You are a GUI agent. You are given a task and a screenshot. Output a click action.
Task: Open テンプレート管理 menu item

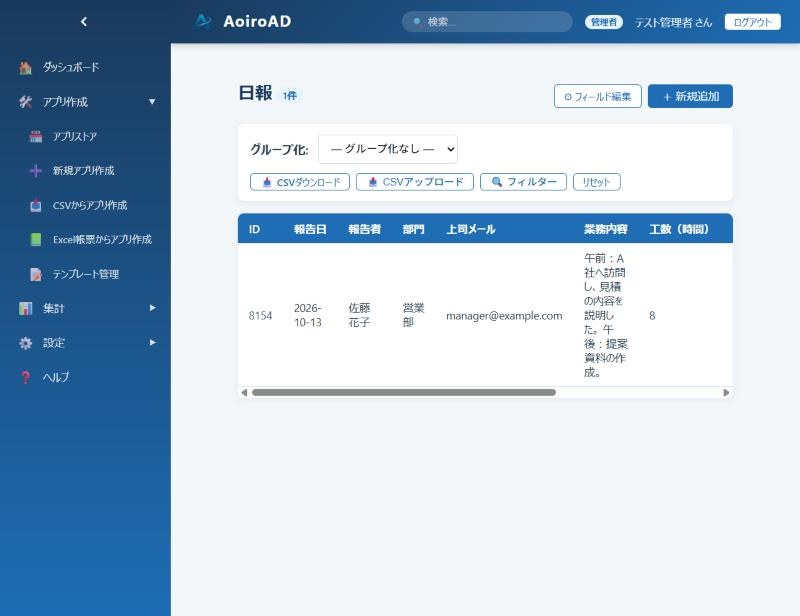tap(85, 274)
